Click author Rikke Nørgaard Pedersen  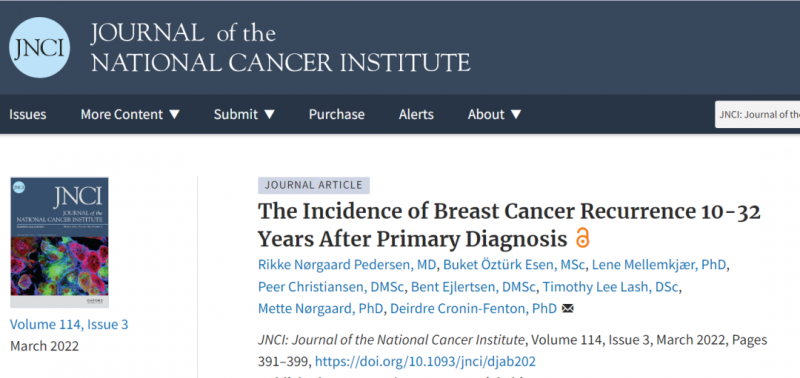[x=348, y=265]
